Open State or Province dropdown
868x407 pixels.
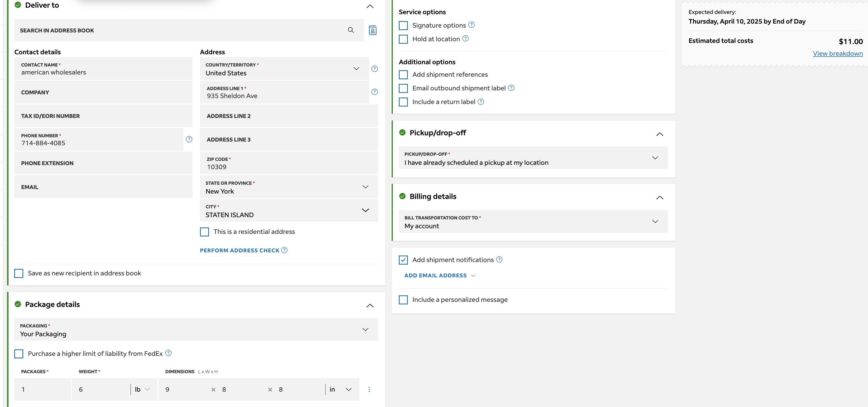coord(289,187)
